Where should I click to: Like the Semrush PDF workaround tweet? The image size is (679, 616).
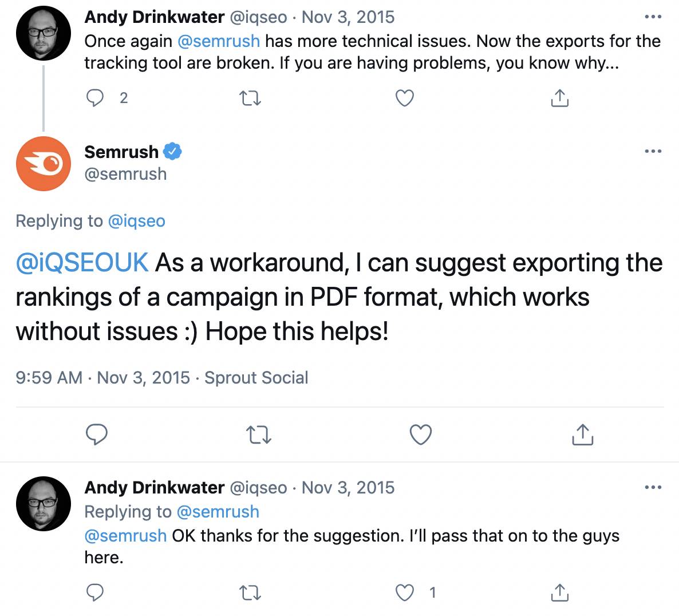pyautogui.click(x=420, y=435)
